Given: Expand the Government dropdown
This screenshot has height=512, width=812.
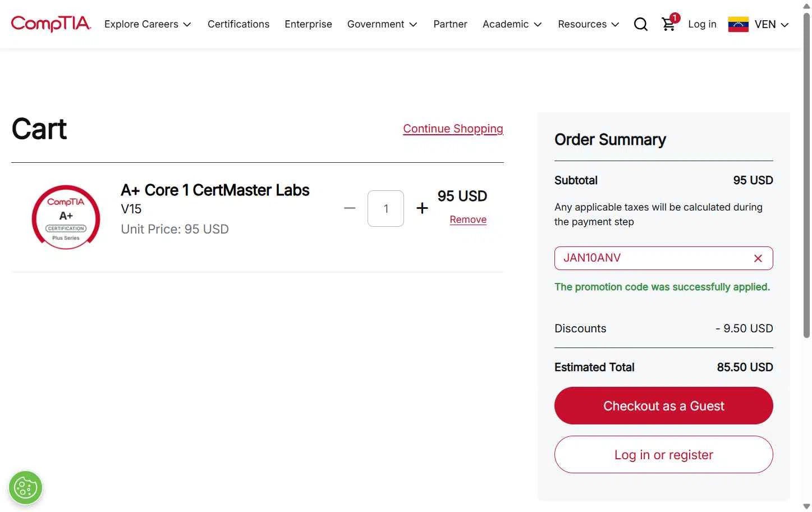Looking at the screenshot, I should 382,24.
